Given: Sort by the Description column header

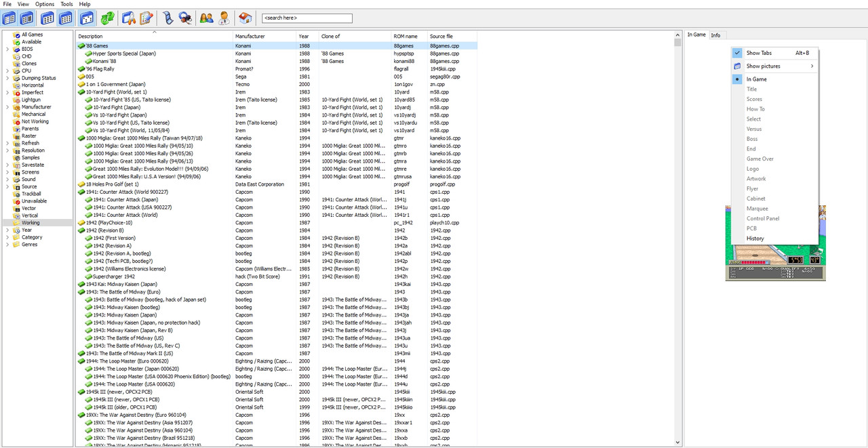Looking at the screenshot, I should (154, 36).
